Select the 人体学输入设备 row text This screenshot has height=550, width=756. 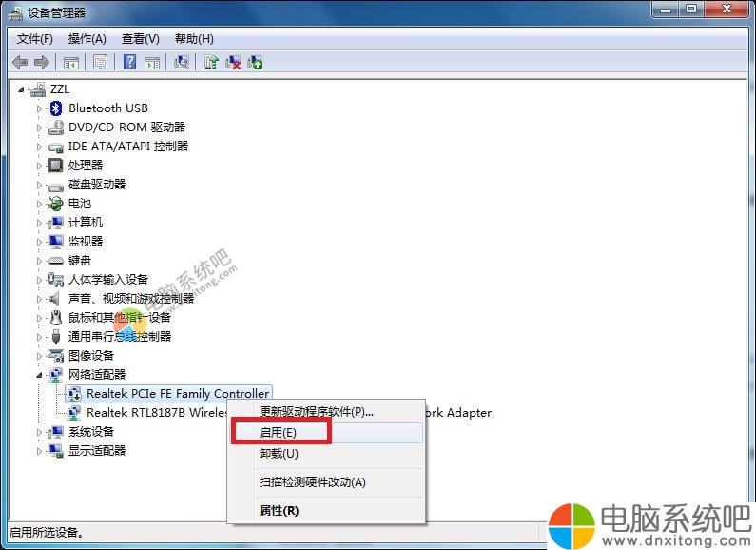click(108, 280)
